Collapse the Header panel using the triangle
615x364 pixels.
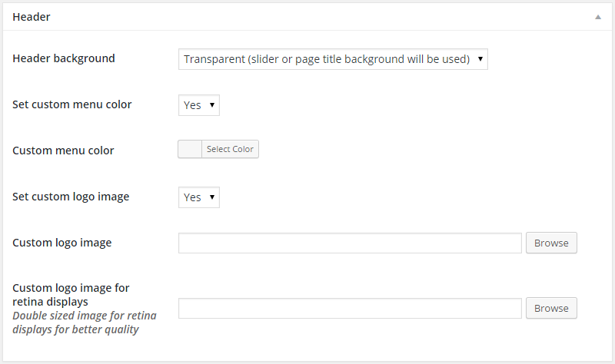(x=598, y=16)
